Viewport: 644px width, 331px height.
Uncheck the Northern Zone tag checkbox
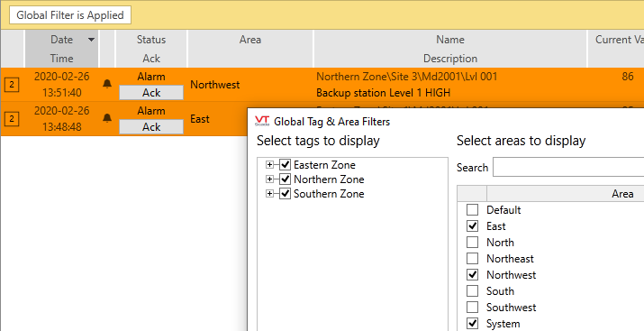pyautogui.click(x=285, y=179)
